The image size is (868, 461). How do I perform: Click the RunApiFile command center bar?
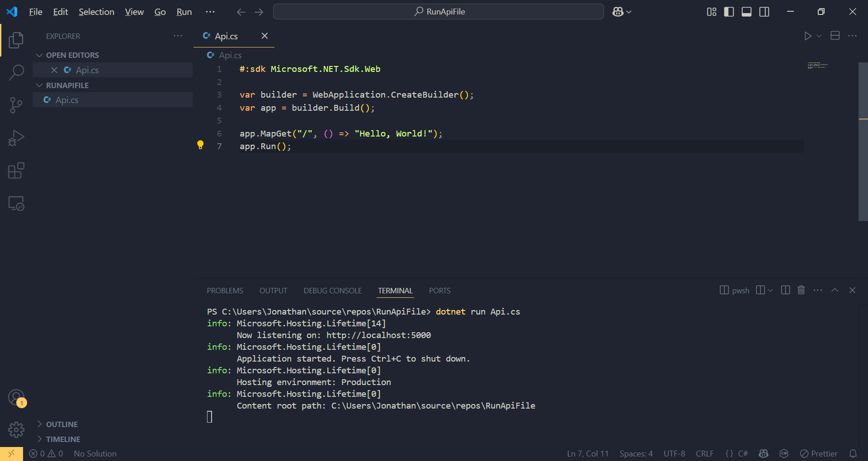[x=438, y=12]
